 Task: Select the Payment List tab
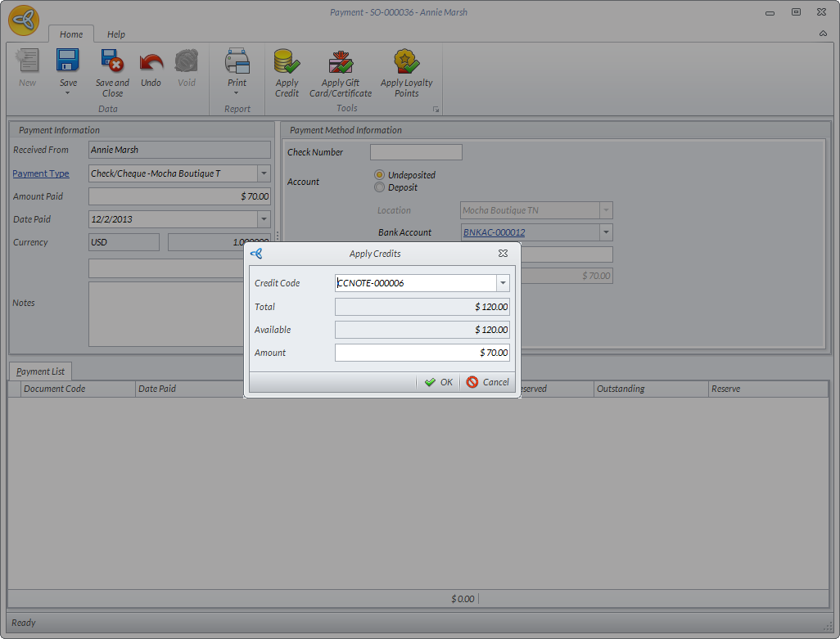pyautogui.click(x=40, y=371)
